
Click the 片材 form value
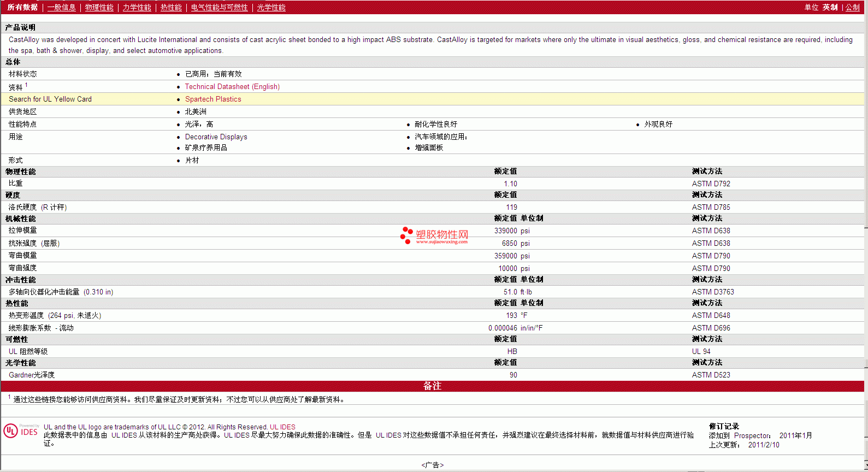point(192,160)
